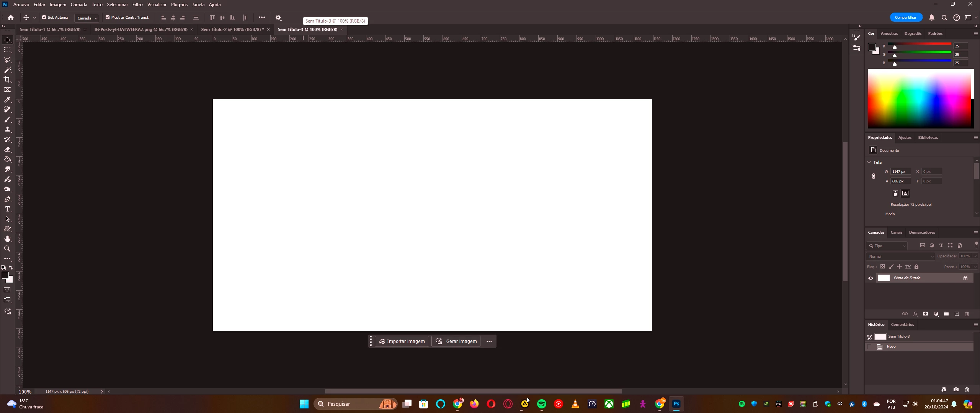
Task: Create a new layer with plus icon
Action: (x=957, y=314)
